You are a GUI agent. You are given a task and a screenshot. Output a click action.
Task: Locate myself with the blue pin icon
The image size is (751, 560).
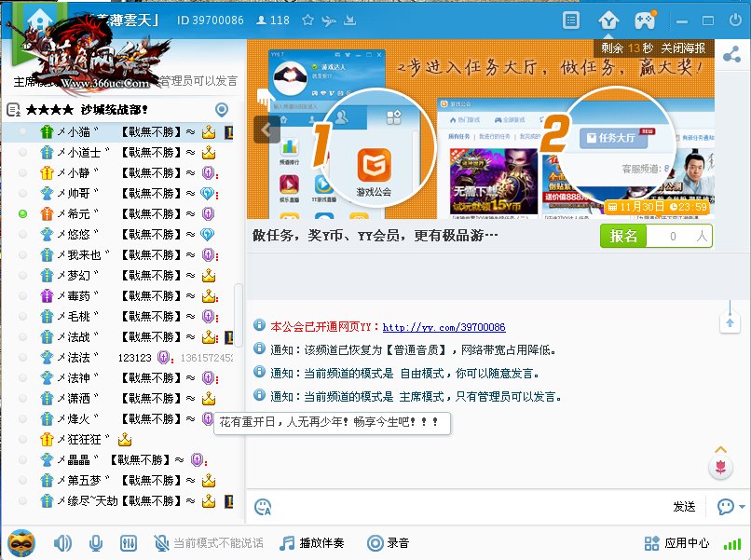(222, 110)
